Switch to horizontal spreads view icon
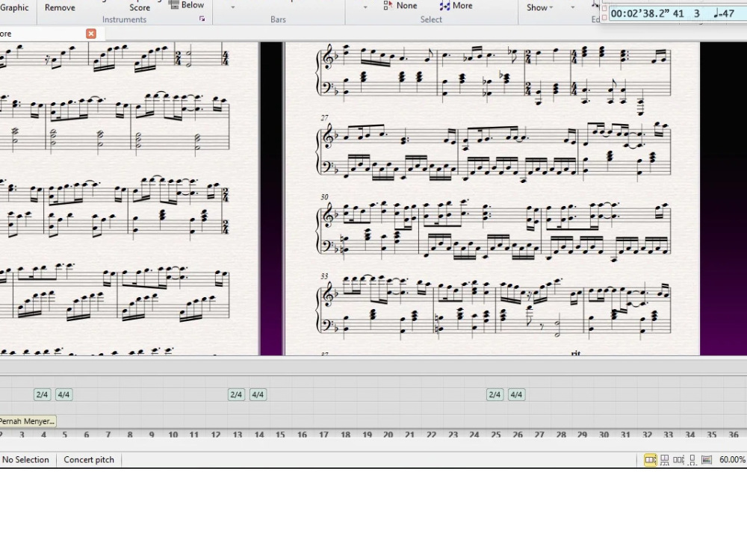Image resolution: width=747 pixels, height=560 pixels. pos(651,459)
